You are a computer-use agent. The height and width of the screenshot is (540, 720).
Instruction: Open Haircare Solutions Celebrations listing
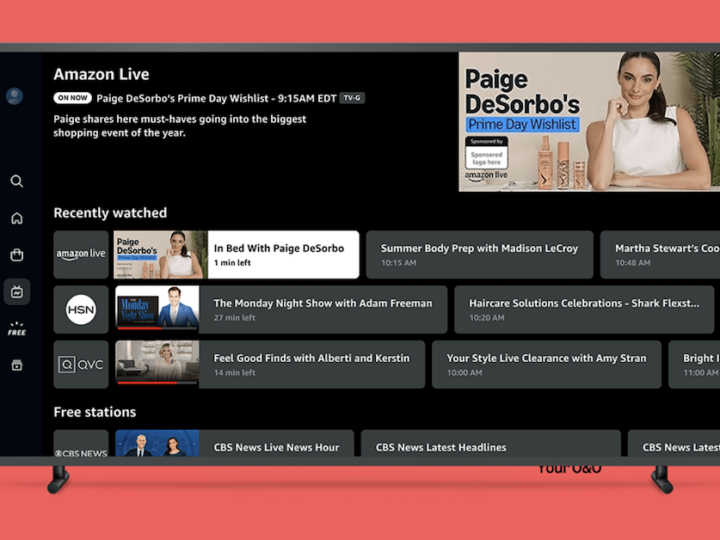567,309
